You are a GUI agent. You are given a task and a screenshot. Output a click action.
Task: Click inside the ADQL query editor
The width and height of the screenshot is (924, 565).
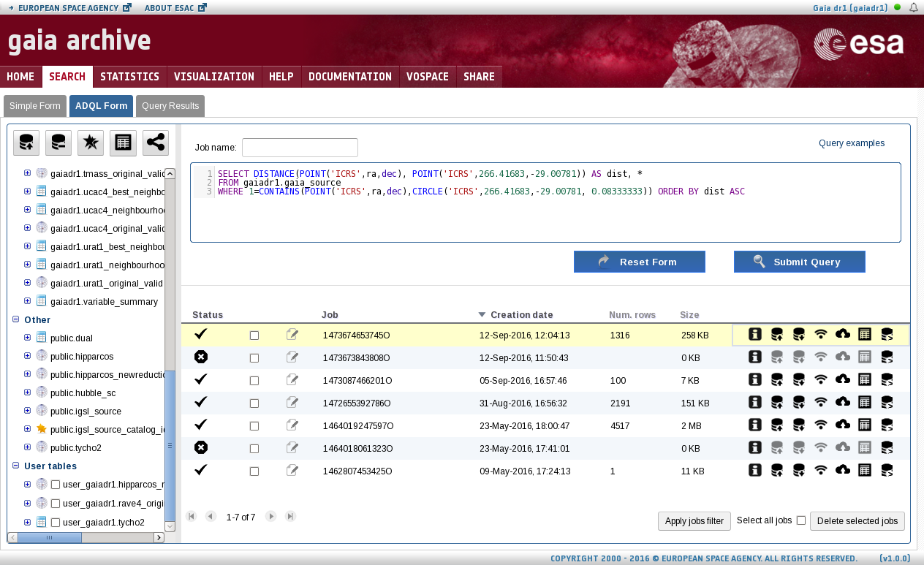coord(545,202)
